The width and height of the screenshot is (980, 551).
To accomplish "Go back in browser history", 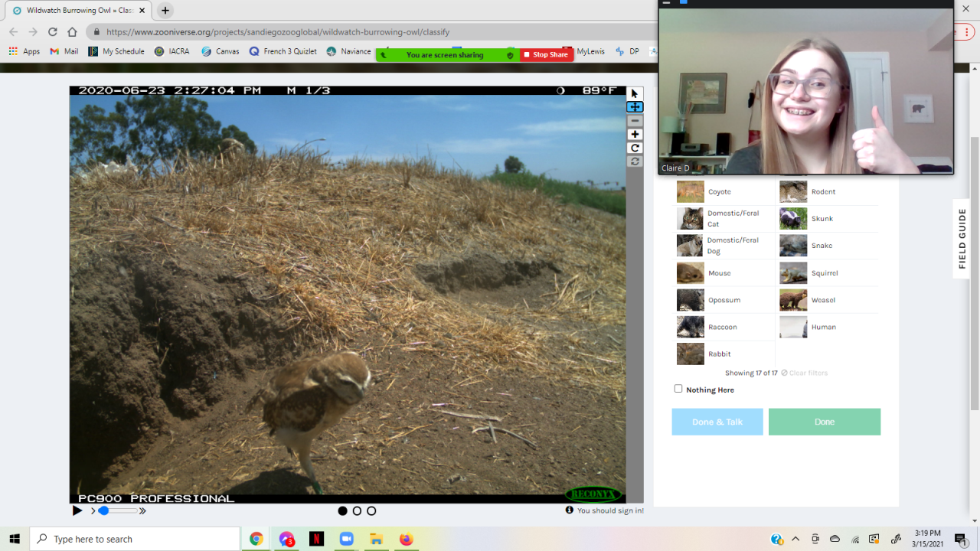I will [13, 32].
